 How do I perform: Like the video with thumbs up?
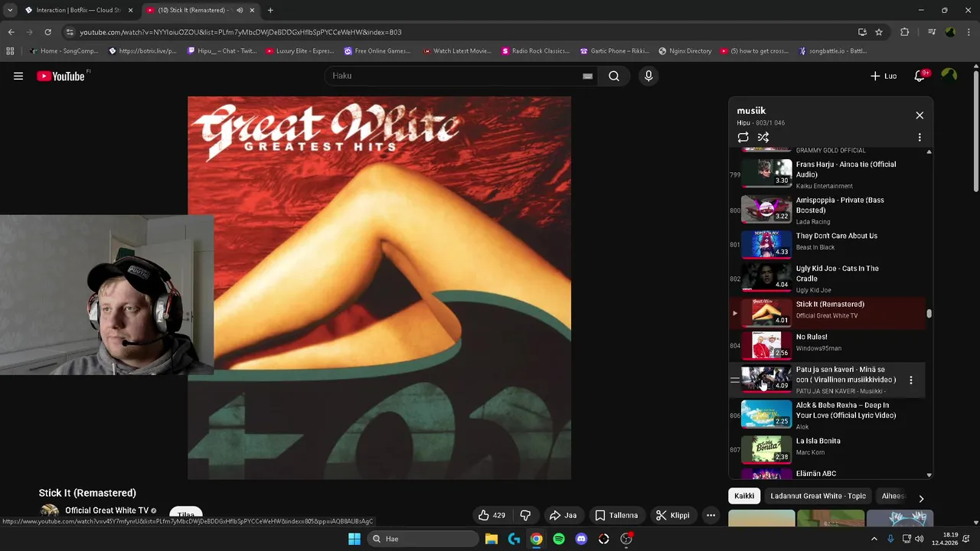[x=491, y=515]
